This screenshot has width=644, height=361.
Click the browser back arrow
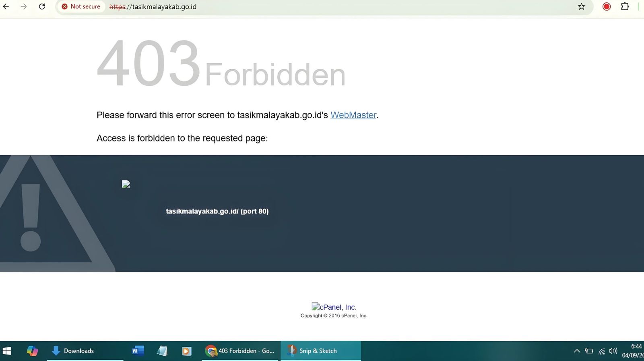6,6
